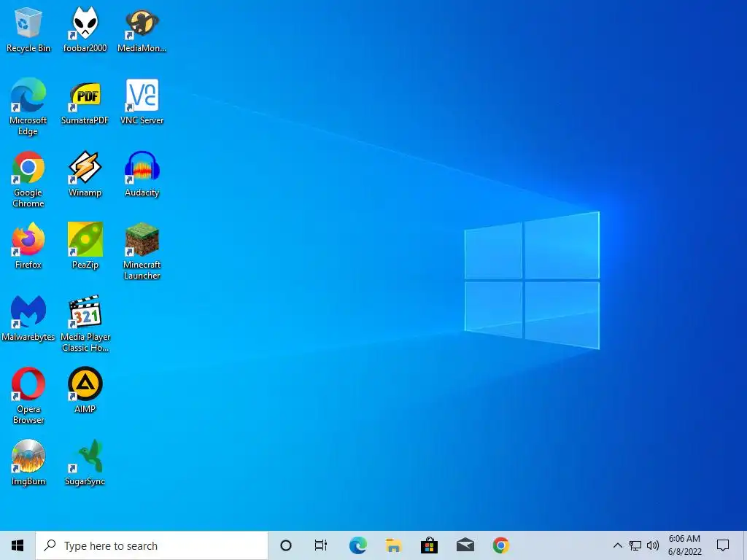Open Cortana from the taskbar
The height and width of the screenshot is (560, 747).
pos(286,545)
